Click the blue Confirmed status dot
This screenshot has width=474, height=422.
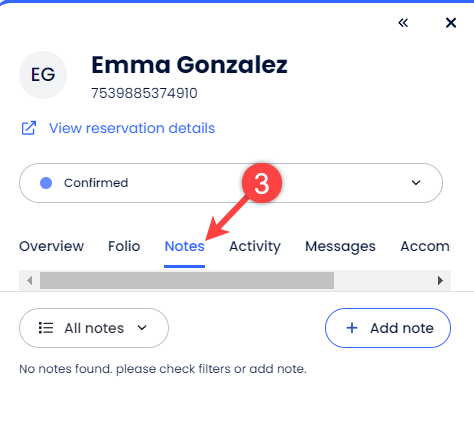tap(46, 183)
